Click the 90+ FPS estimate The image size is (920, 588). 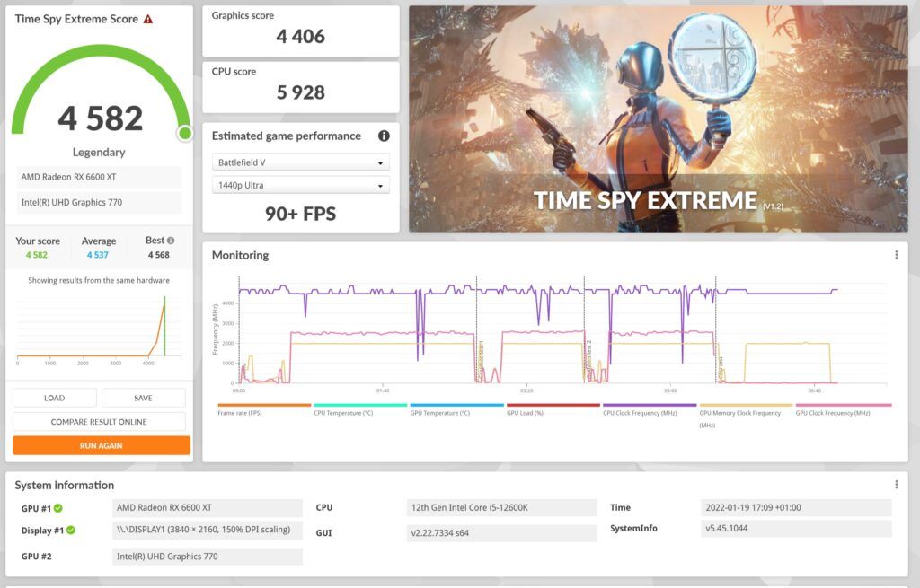(300, 214)
